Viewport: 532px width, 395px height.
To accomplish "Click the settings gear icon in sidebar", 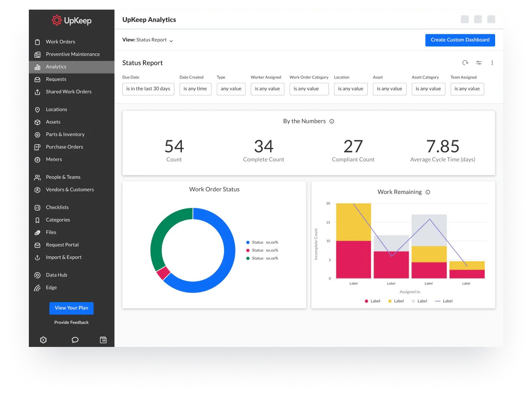I will pyautogui.click(x=43, y=340).
